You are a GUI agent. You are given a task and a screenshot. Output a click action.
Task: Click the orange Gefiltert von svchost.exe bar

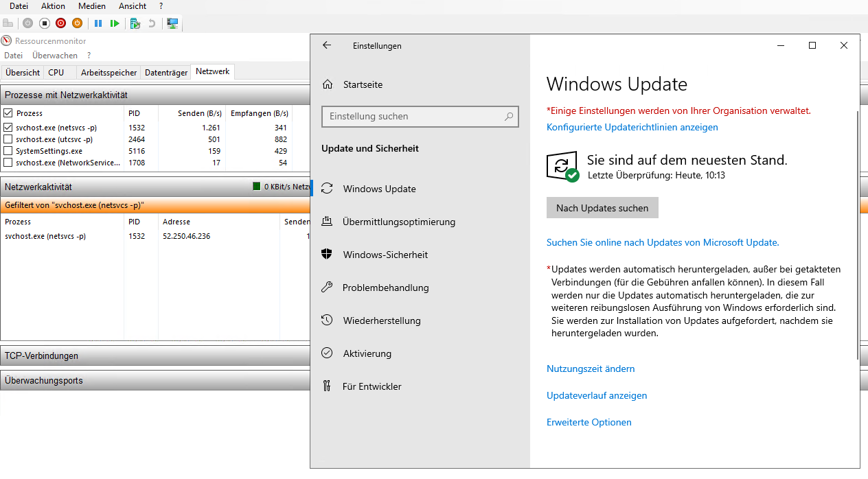[x=155, y=205]
